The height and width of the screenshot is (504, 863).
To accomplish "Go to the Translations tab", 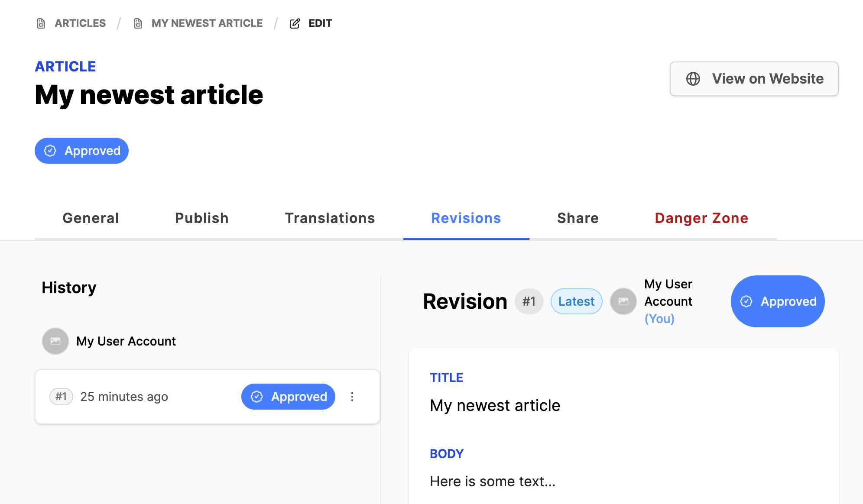I will pos(330,218).
